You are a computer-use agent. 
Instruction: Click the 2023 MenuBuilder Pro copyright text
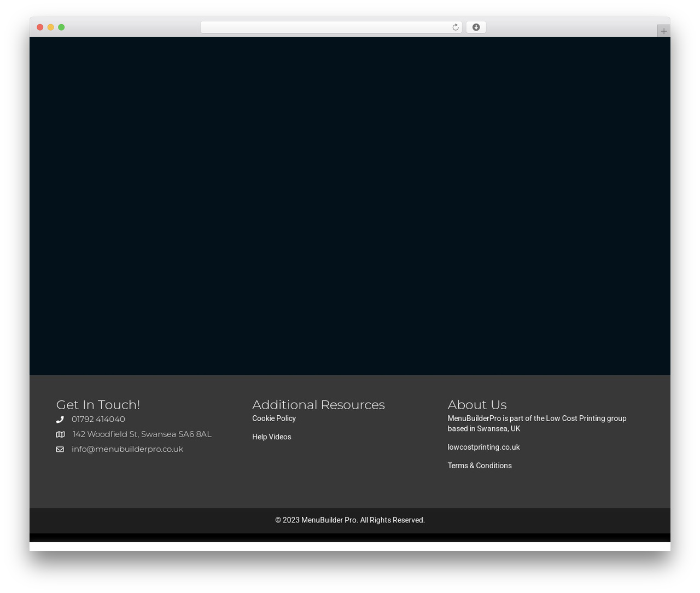350,520
